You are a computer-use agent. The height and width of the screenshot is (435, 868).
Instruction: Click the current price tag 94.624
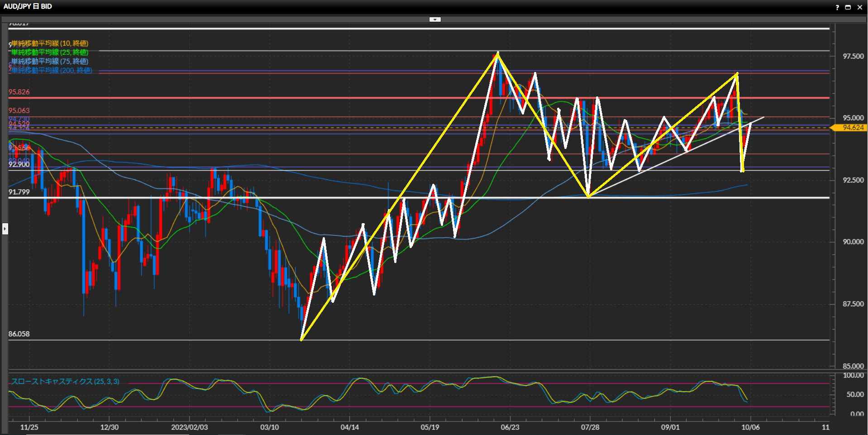(x=853, y=128)
